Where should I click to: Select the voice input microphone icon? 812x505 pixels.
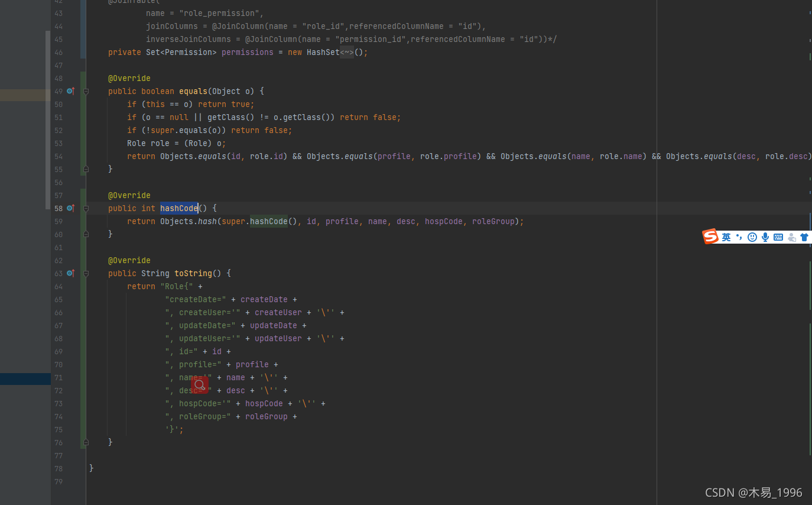[x=765, y=237]
